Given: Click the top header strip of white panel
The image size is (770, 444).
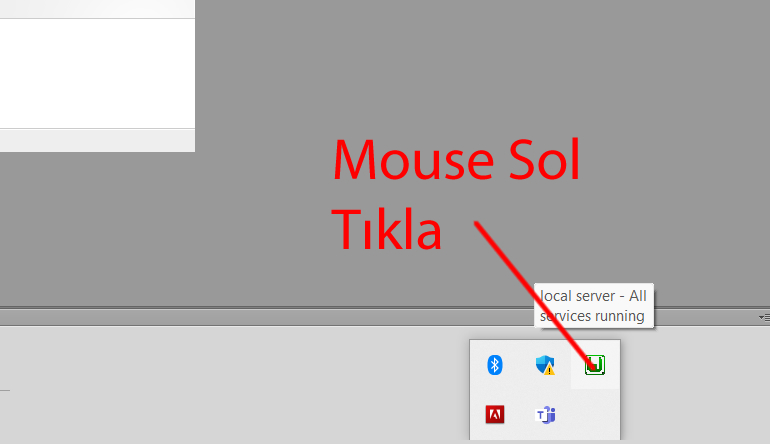Looking at the screenshot, I should pyautogui.click(x=95, y=8).
